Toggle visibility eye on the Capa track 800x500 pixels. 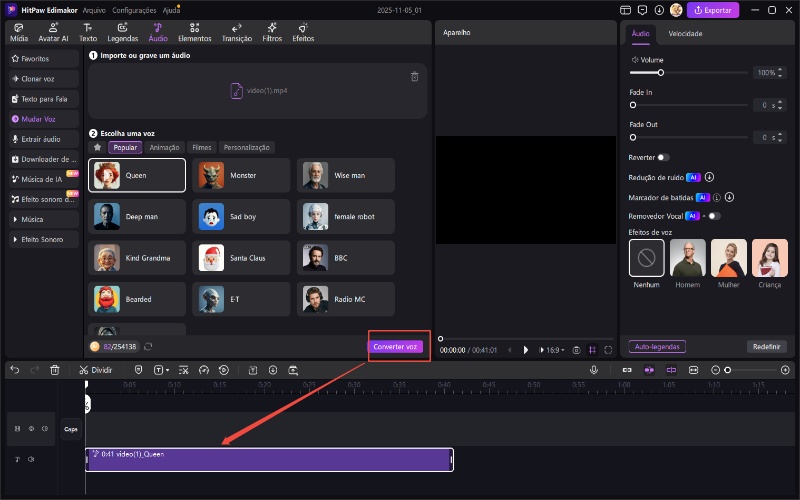pyautogui.click(x=31, y=429)
